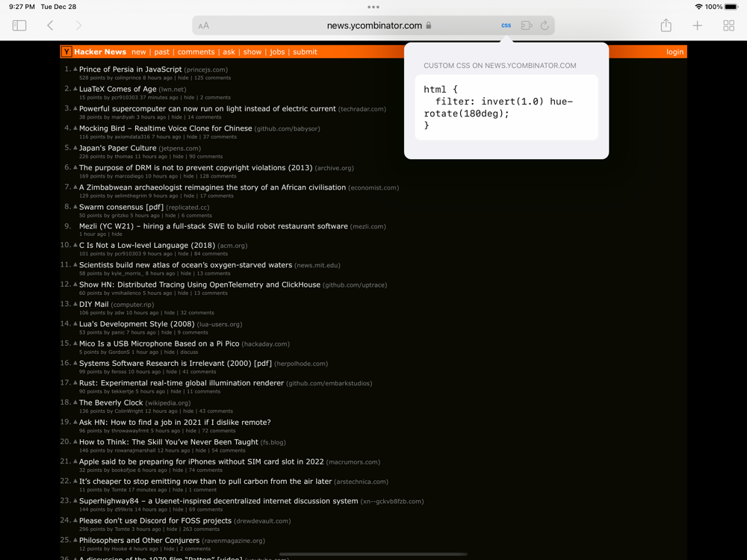Open the Hacker News home link
Viewport: 747px width, 560px height.
tap(100, 52)
